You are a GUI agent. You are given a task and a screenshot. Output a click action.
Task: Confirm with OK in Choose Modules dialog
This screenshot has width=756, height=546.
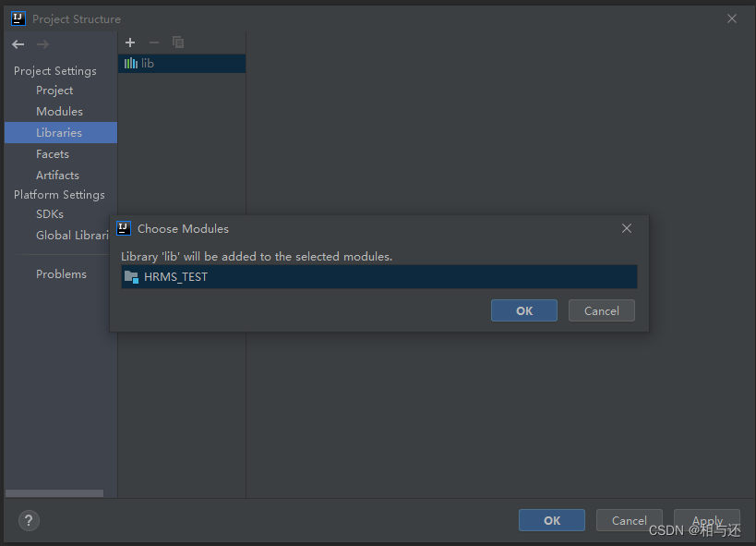click(524, 310)
